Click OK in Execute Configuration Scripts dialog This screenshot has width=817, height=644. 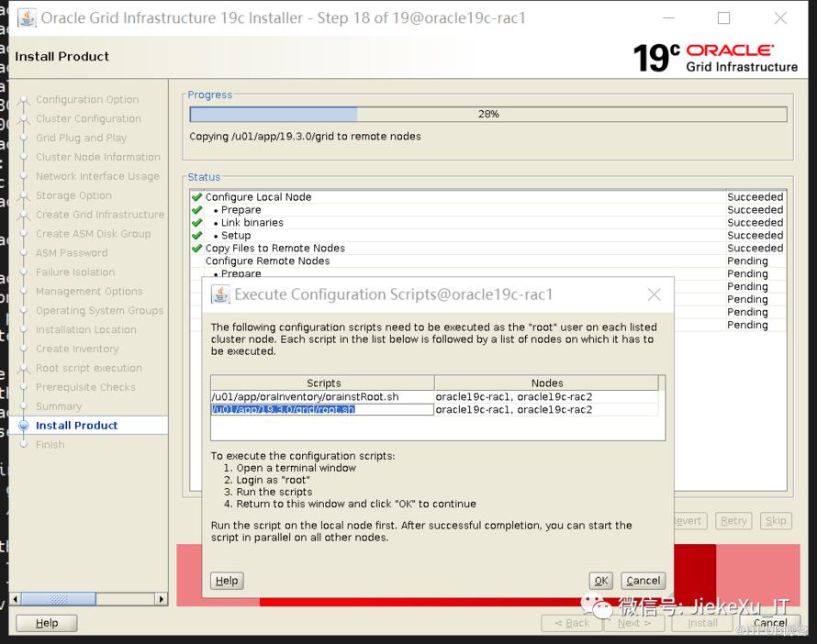pyautogui.click(x=600, y=581)
